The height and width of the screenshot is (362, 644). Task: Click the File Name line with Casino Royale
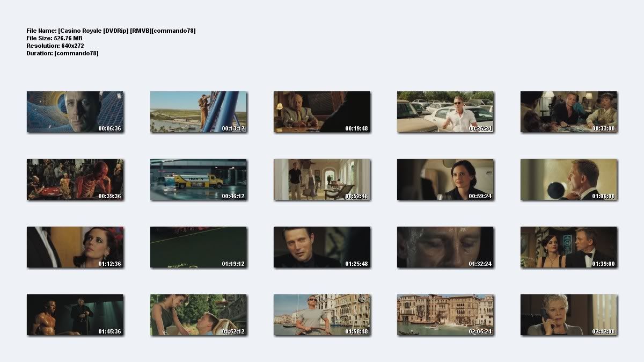(x=111, y=31)
